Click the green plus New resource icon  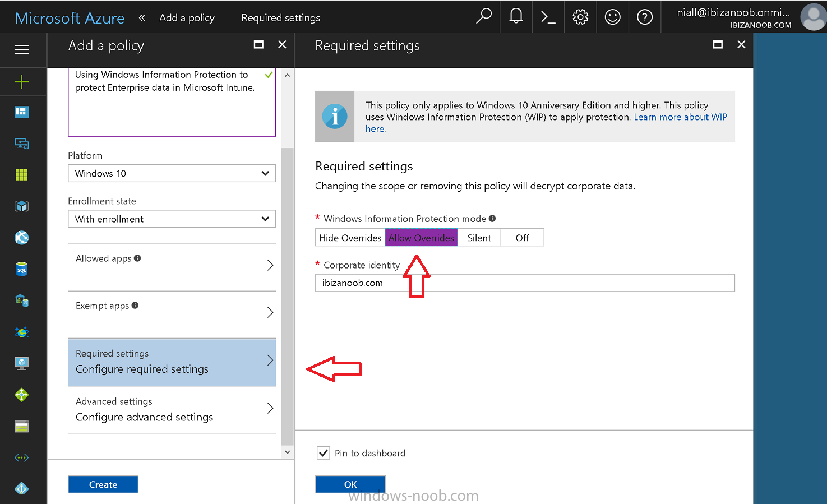(x=21, y=82)
